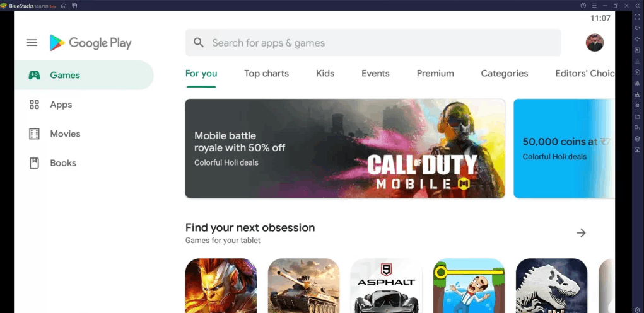Toggle BlueStacks fullscreen icon in side toolbar
Viewport: 644px width, 313px height.
click(637, 17)
